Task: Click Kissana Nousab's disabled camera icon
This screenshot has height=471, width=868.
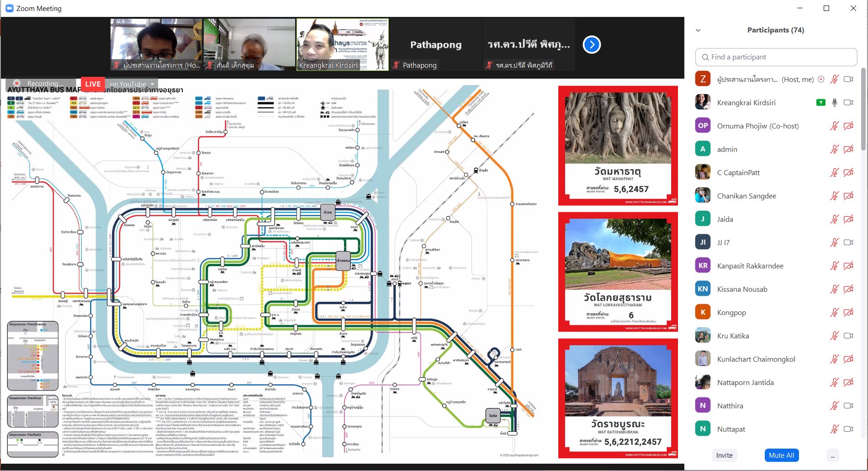Action: (x=848, y=289)
